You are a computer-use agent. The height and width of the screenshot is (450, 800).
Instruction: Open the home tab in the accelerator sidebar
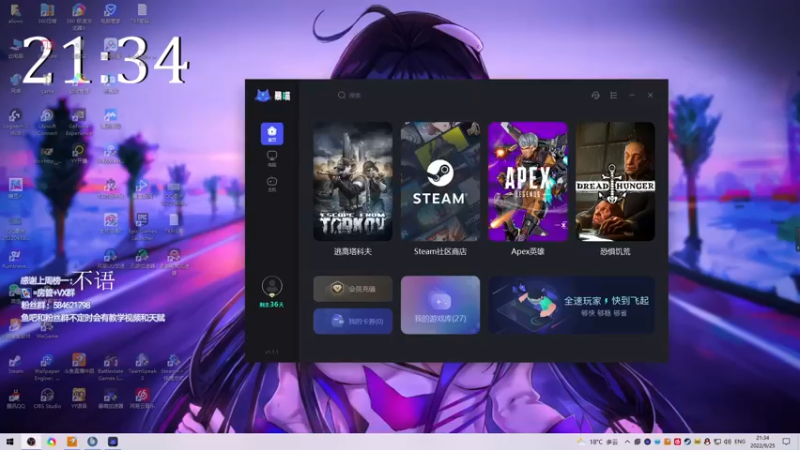coord(272,134)
